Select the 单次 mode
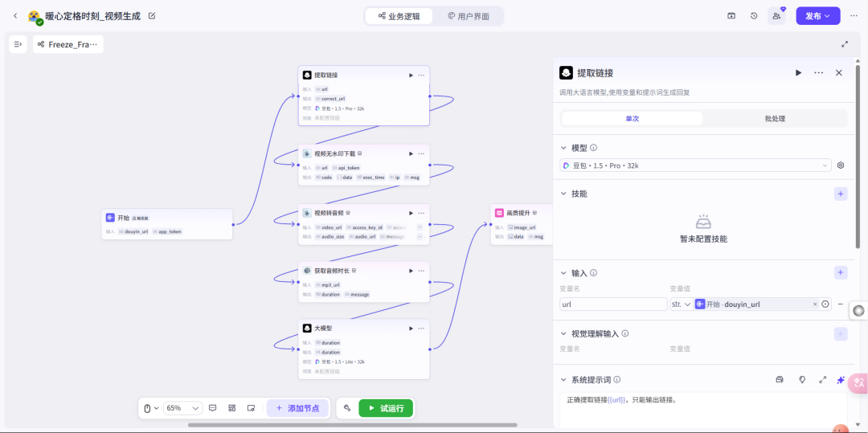 point(633,118)
